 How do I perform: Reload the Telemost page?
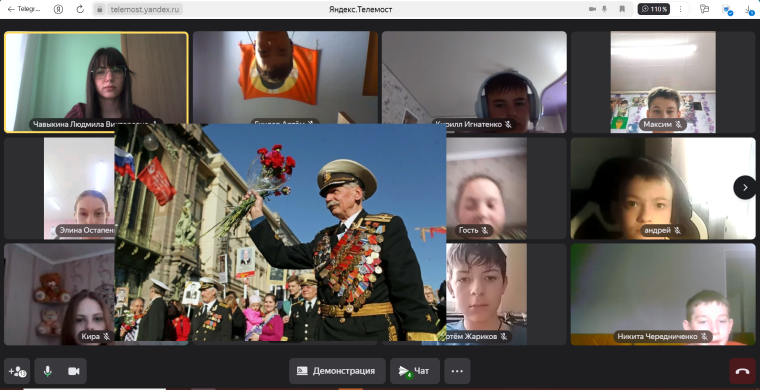(80, 9)
